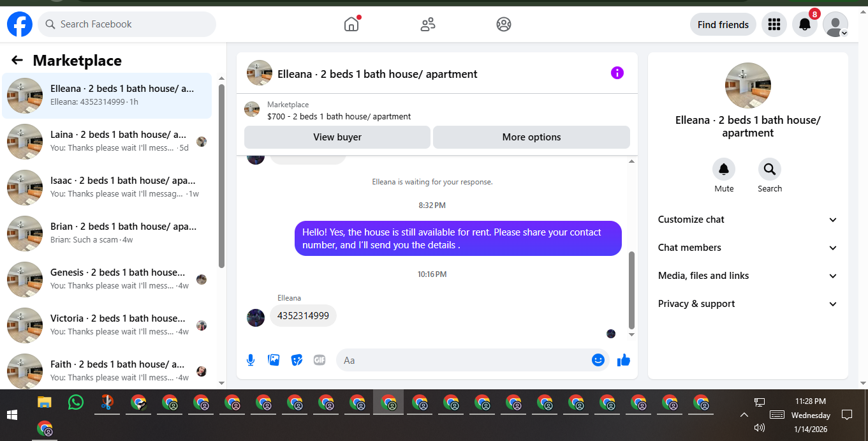
Task: Open the Groups icon in top navigation
Action: [504, 24]
